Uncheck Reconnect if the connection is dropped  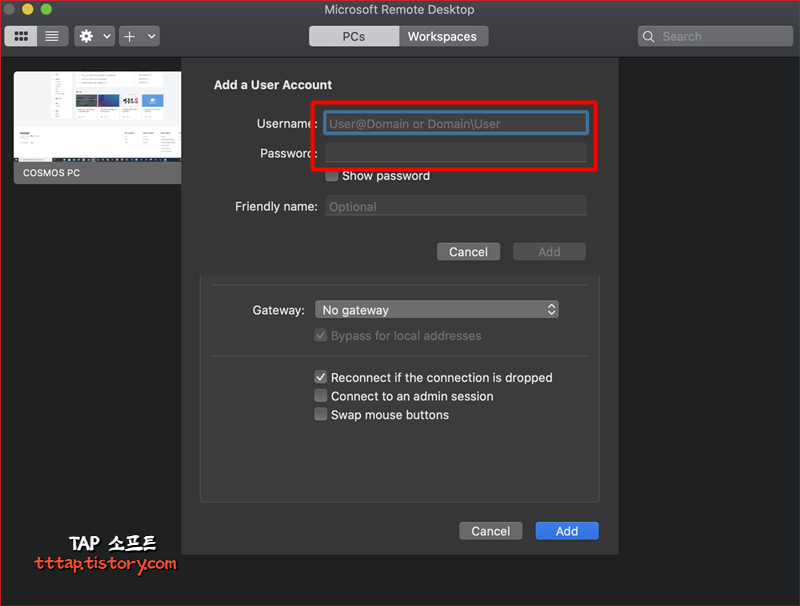320,377
